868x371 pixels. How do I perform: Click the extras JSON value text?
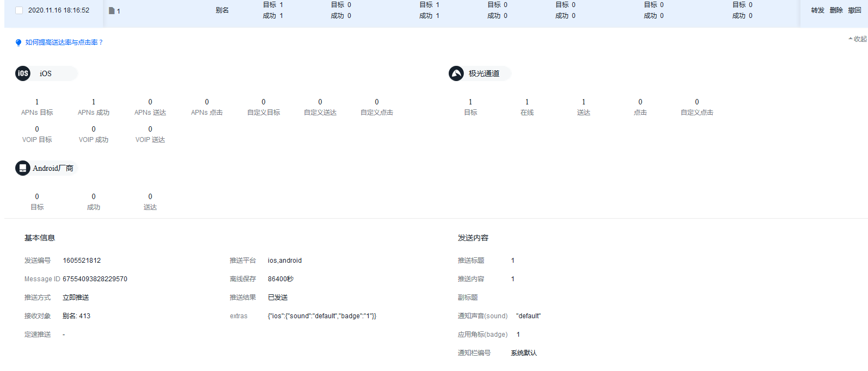(x=322, y=316)
